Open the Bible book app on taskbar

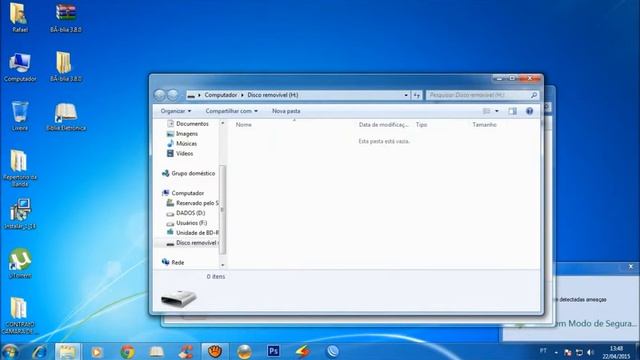point(156,351)
